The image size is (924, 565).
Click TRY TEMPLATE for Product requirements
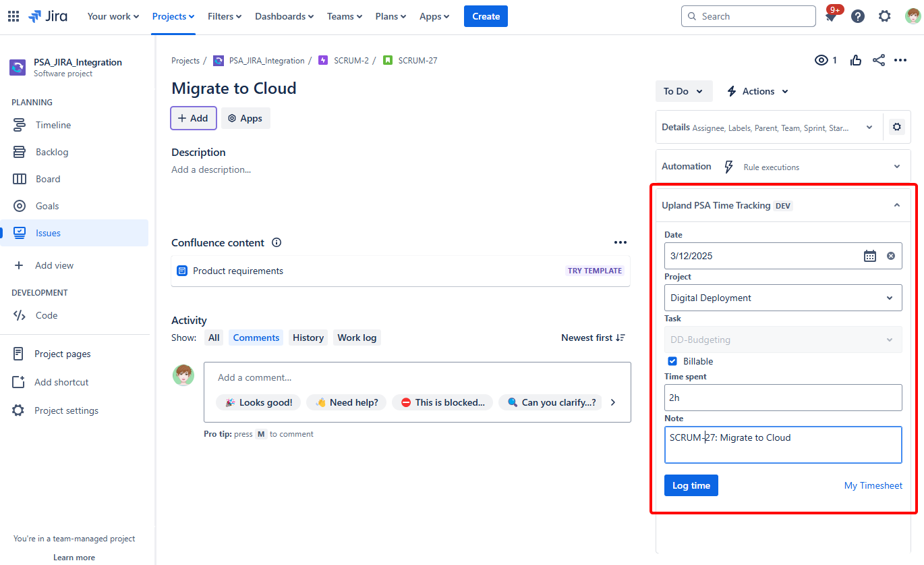(x=595, y=271)
